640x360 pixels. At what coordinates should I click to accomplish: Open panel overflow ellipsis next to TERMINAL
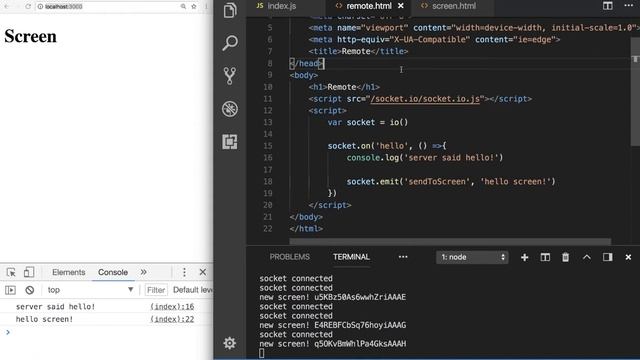tap(403, 257)
